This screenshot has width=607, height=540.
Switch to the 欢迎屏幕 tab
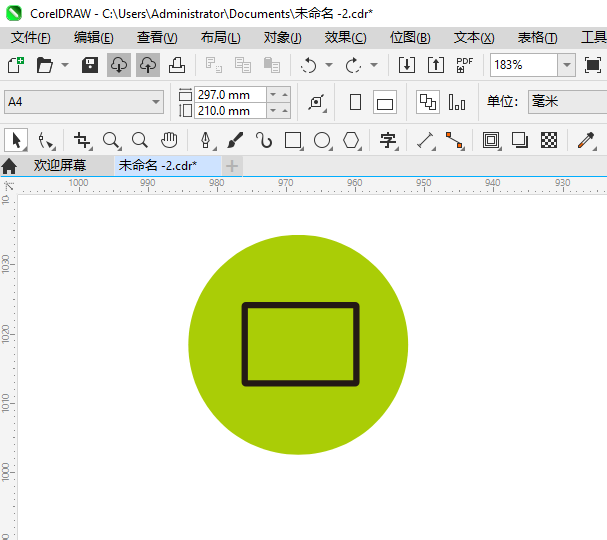pos(60,166)
